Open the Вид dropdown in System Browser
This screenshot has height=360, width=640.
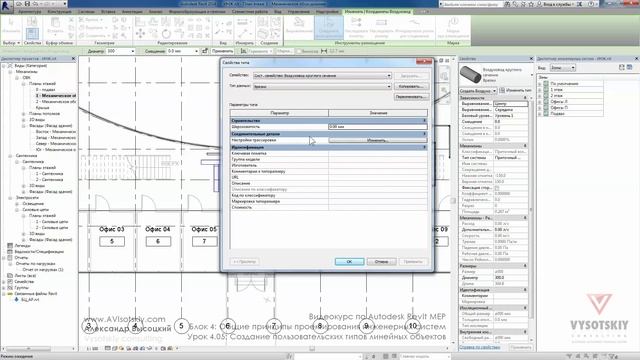562,68
